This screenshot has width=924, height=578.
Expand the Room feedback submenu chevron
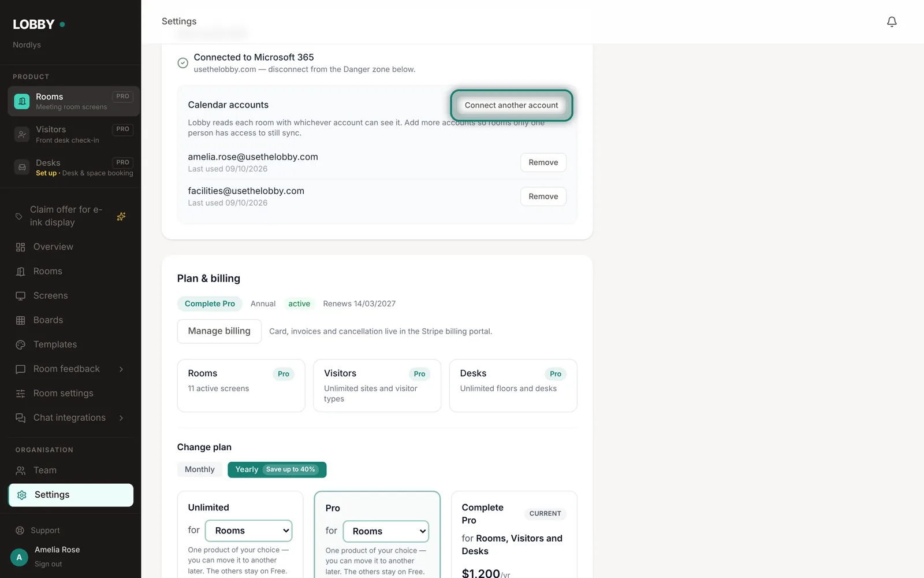pos(121,369)
